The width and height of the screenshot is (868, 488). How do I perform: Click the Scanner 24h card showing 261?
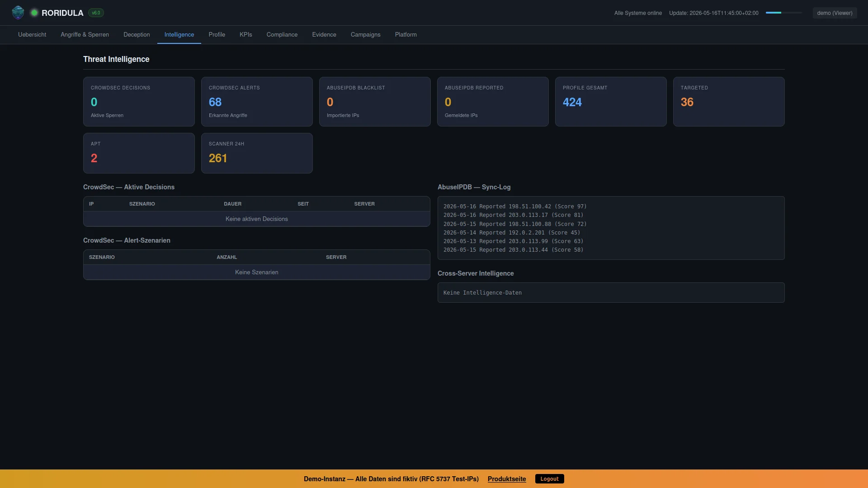click(x=257, y=153)
